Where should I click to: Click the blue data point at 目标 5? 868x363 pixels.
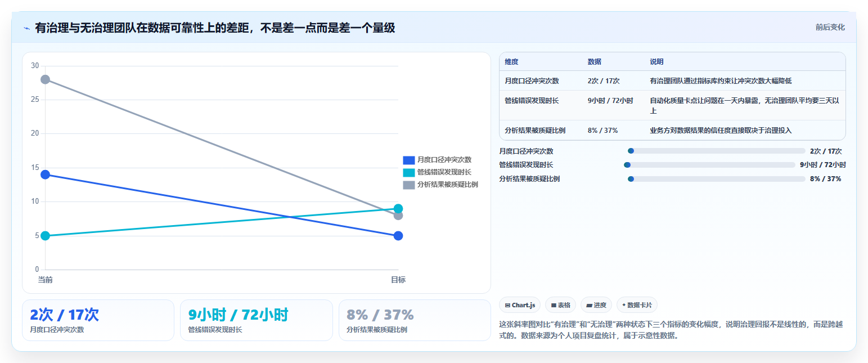click(398, 236)
